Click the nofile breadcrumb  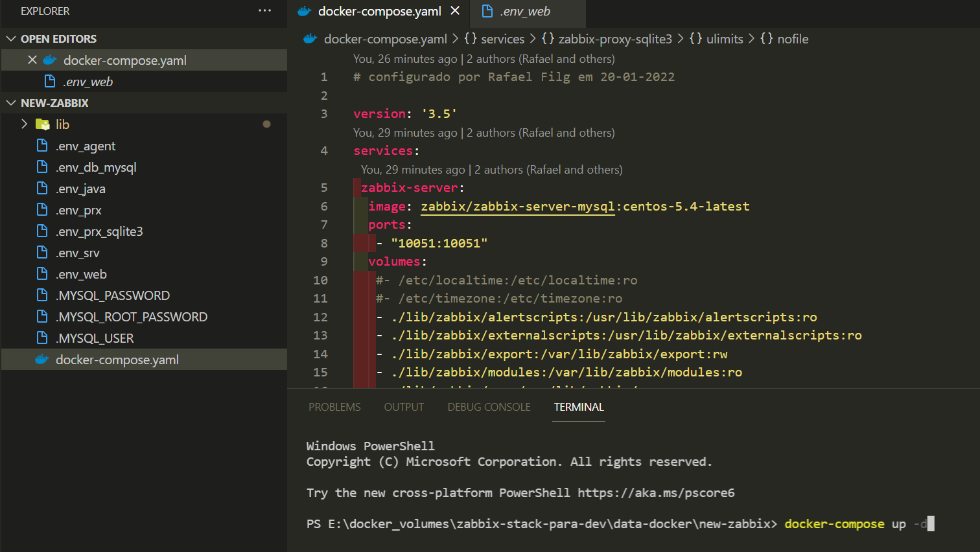tap(793, 39)
